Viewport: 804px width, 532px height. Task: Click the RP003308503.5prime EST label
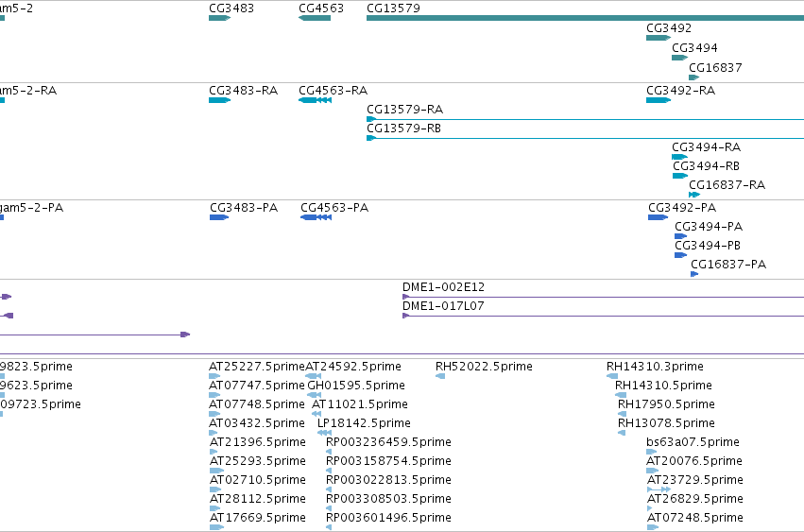(388, 499)
